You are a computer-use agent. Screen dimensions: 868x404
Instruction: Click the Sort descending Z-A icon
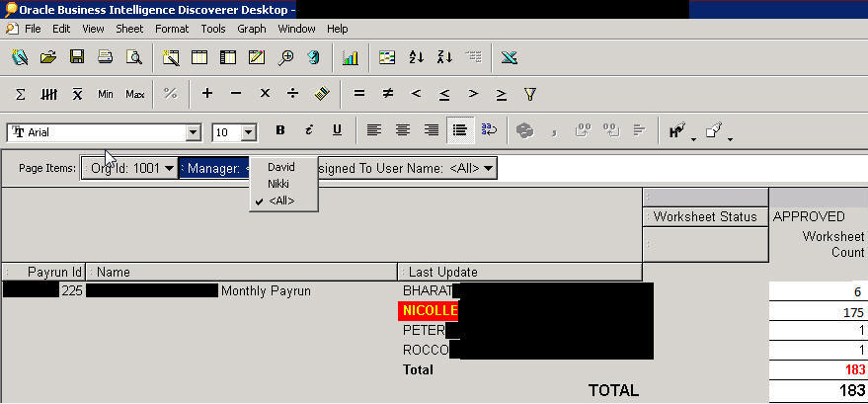(444, 57)
